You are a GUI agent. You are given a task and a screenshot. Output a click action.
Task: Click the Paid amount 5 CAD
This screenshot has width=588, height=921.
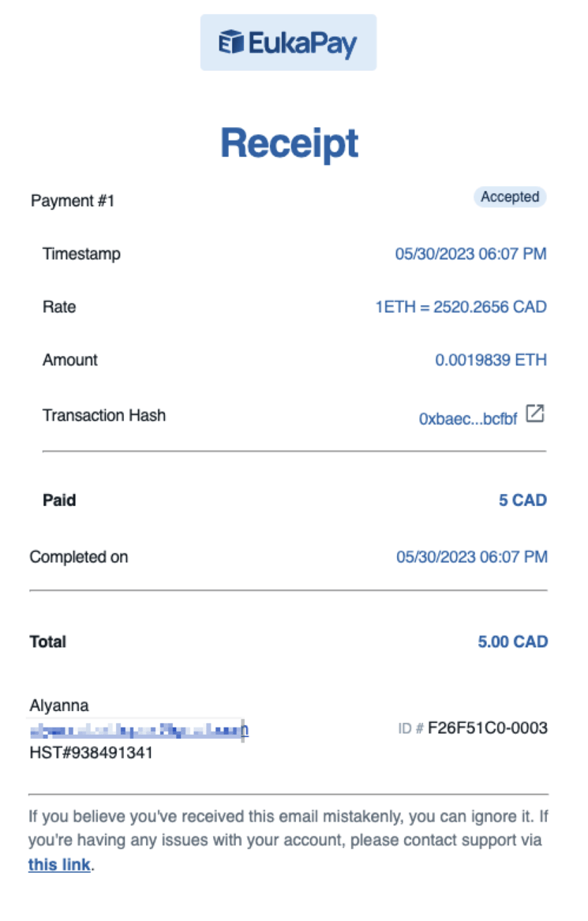click(x=522, y=500)
